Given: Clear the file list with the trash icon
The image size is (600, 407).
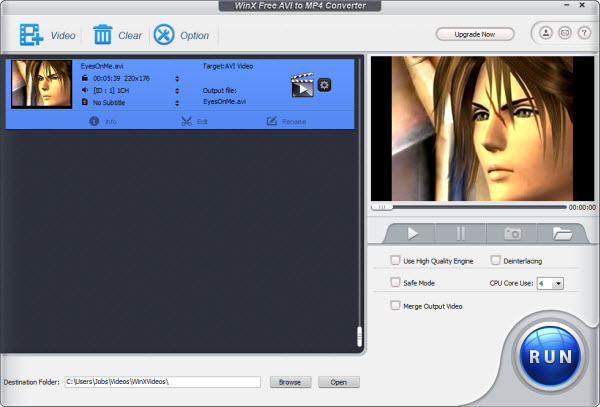Looking at the screenshot, I should (103, 35).
